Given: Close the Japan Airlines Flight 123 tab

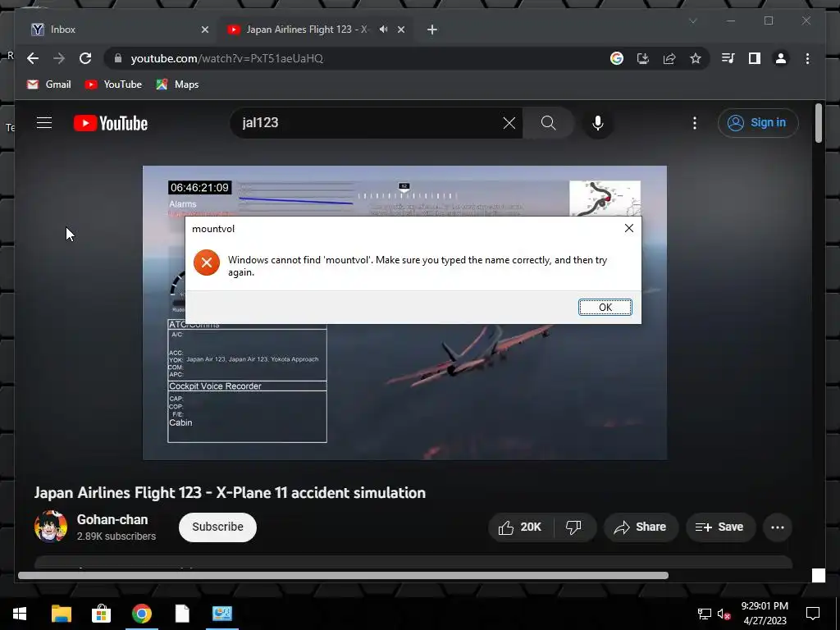Looking at the screenshot, I should coord(401,30).
